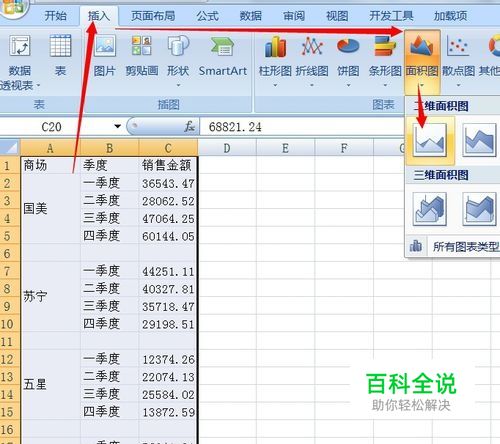
Task: Switch to the Home (开始) tab
Action: [x=56, y=16]
